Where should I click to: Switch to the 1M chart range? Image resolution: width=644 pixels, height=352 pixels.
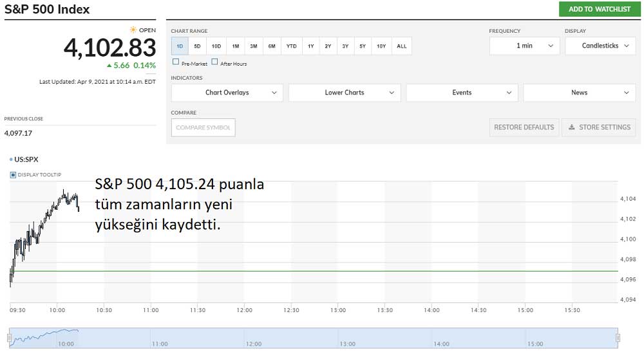pyautogui.click(x=235, y=46)
